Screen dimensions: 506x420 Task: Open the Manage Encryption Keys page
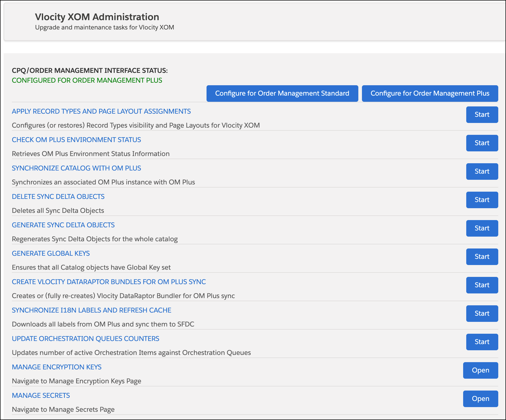coord(480,370)
